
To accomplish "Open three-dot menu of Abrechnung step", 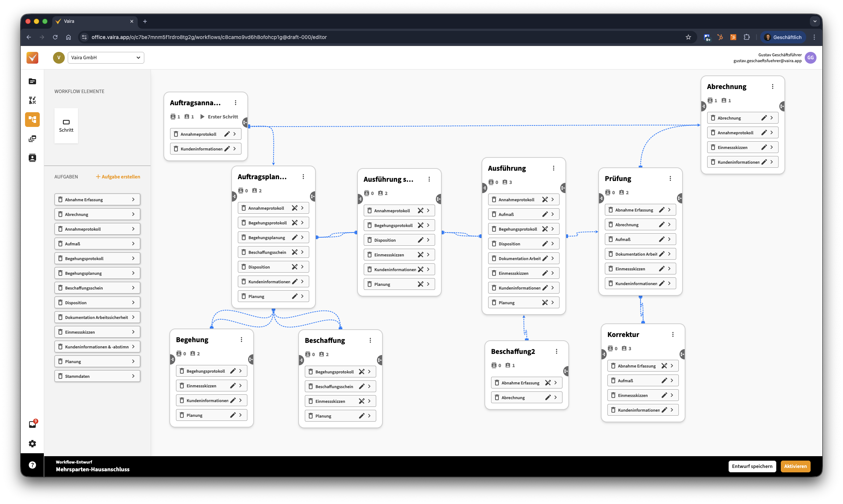I will click(x=773, y=86).
